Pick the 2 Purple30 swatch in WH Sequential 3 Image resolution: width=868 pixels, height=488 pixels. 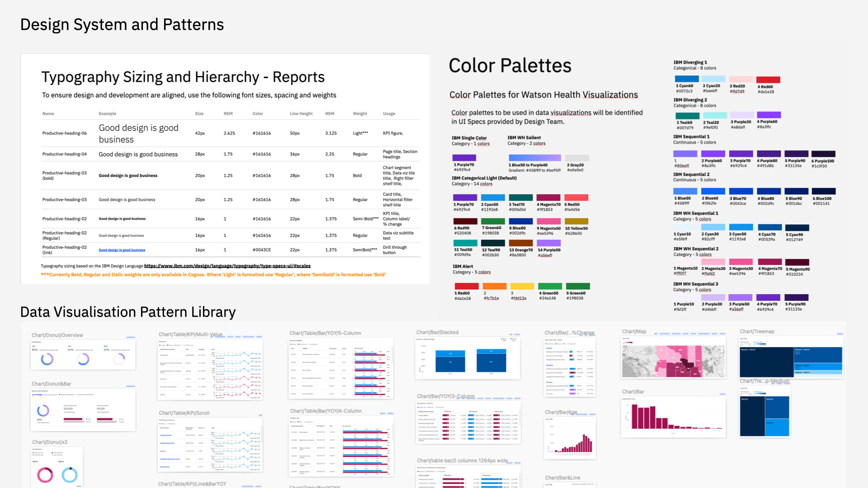coord(713,297)
